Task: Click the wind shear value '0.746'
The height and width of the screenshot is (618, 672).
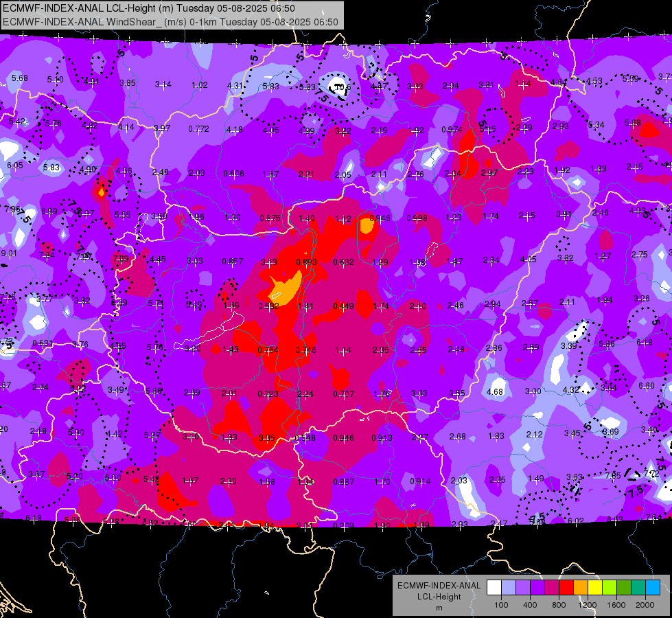Action: pyautogui.click(x=305, y=350)
